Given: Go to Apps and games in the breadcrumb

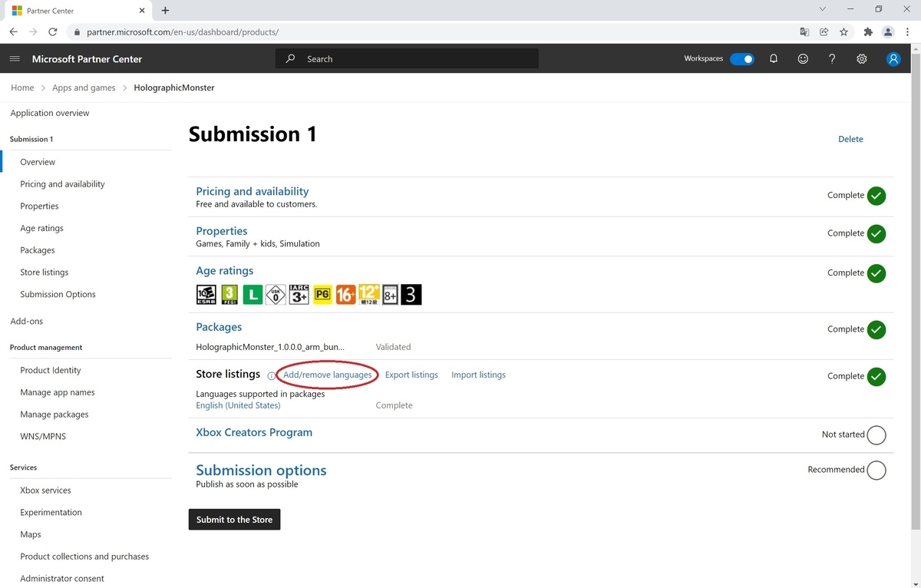Looking at the screenshot, I should pos(84,88).
